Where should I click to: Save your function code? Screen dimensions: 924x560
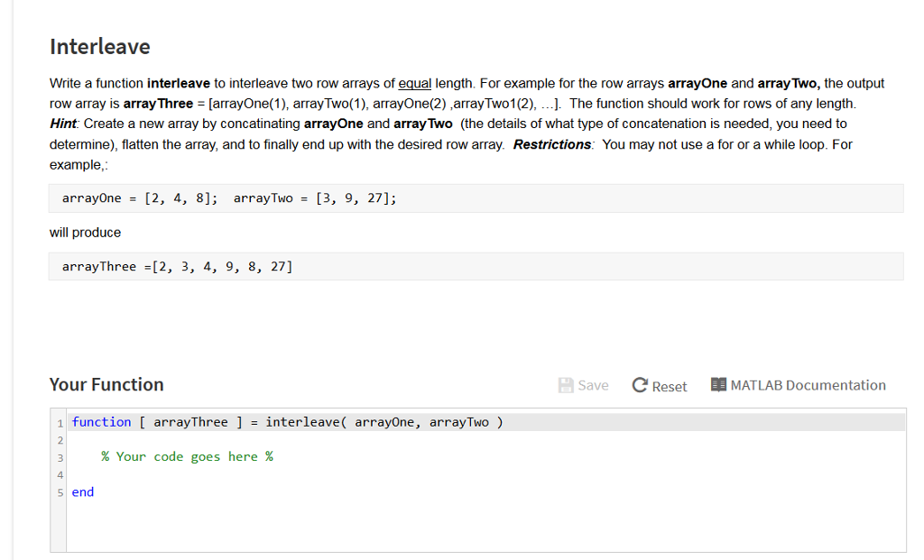point(584,385)
